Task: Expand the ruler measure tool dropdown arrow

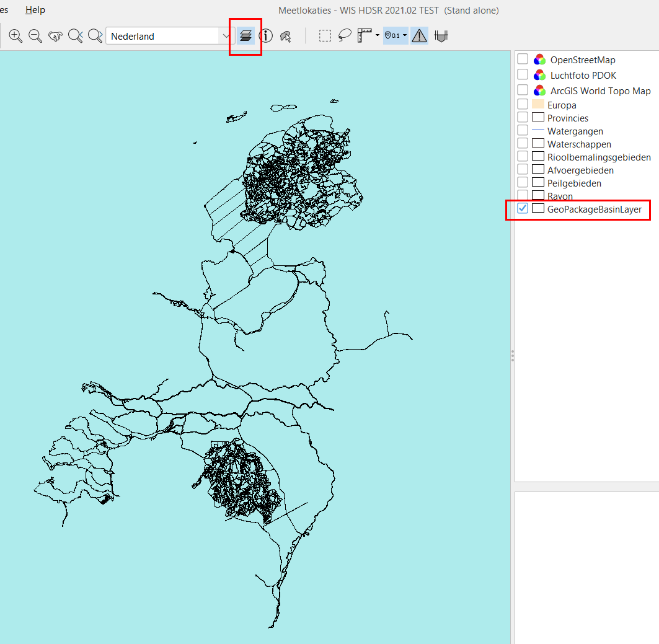Action: tap(377, 36)
